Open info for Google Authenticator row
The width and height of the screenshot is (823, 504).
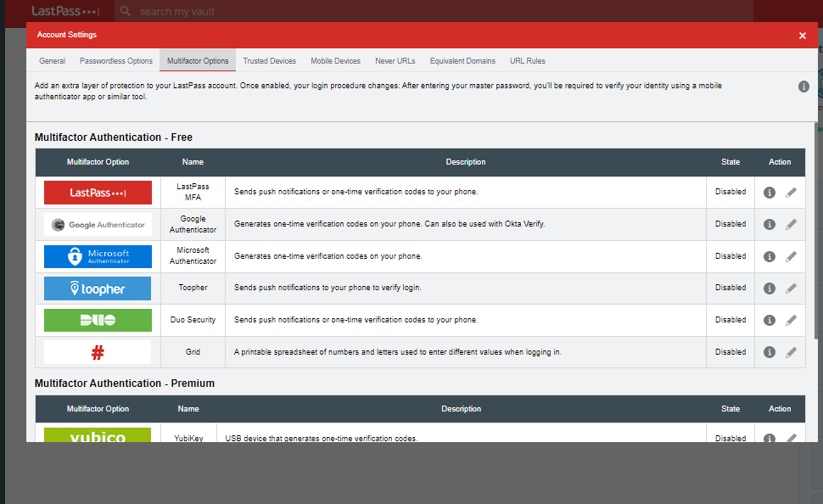tap(770, 224)
